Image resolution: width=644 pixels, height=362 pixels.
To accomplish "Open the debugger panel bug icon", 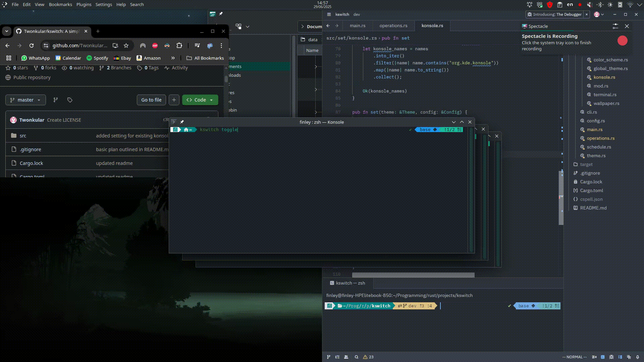I will pos(611,357).
